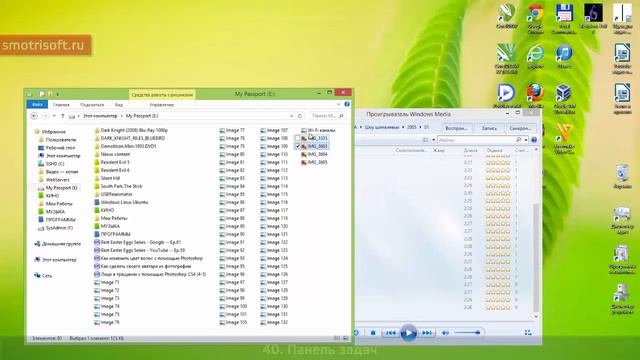The width and height of the screenshot is (640, 360).
Task: Open Mozilla Firefox desktop shortcut
Action: coord(535,96)
